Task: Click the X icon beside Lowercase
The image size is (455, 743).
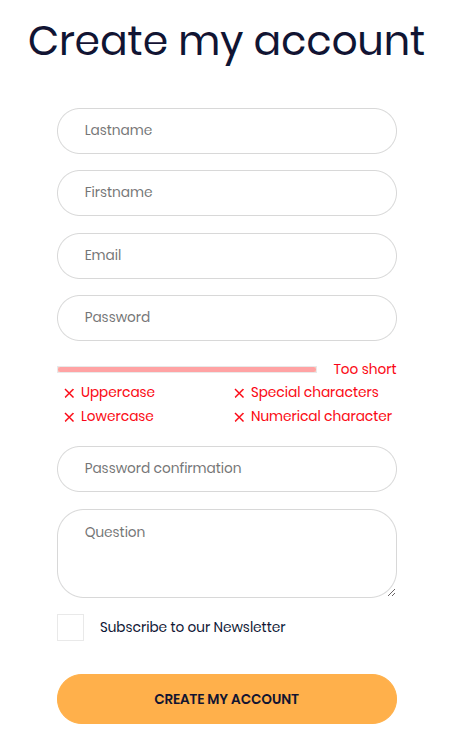Action: point(69,417)
